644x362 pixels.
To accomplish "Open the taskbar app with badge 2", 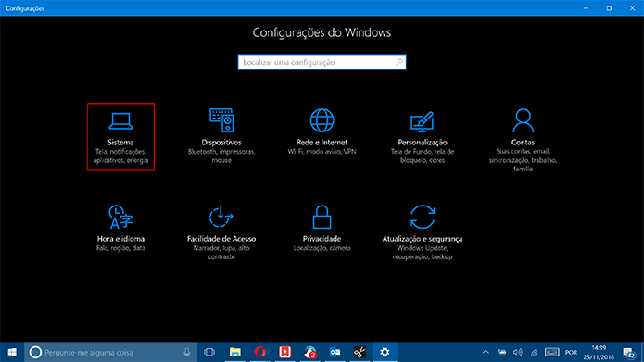I will (x=310, y=352).
